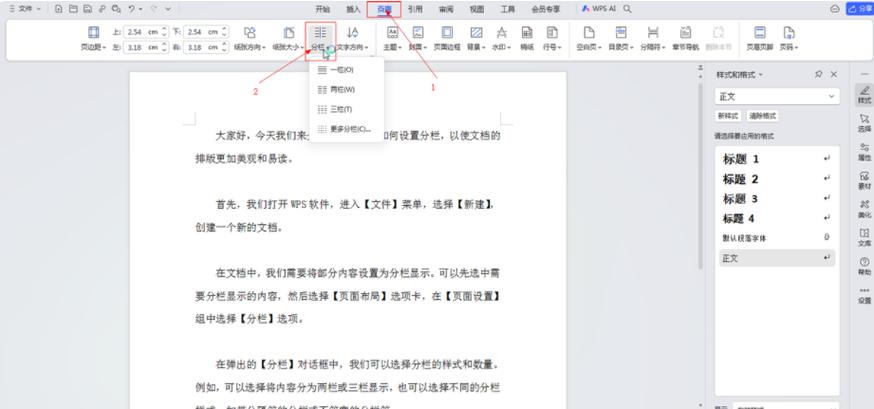Open the 样式 styles sidebar tool
This screenshot has width=874, height=409.
pyautogui.click(x=864, y=95)
